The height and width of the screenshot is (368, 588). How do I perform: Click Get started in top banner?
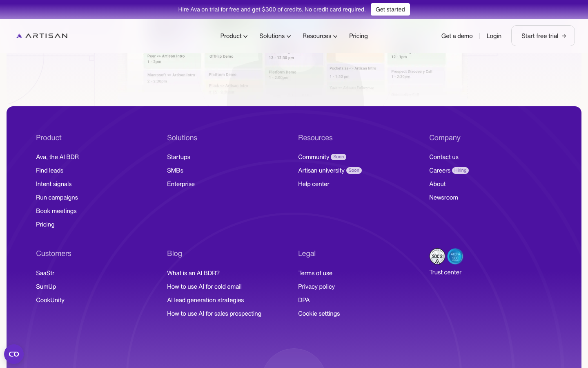click(x=390, y=9)
